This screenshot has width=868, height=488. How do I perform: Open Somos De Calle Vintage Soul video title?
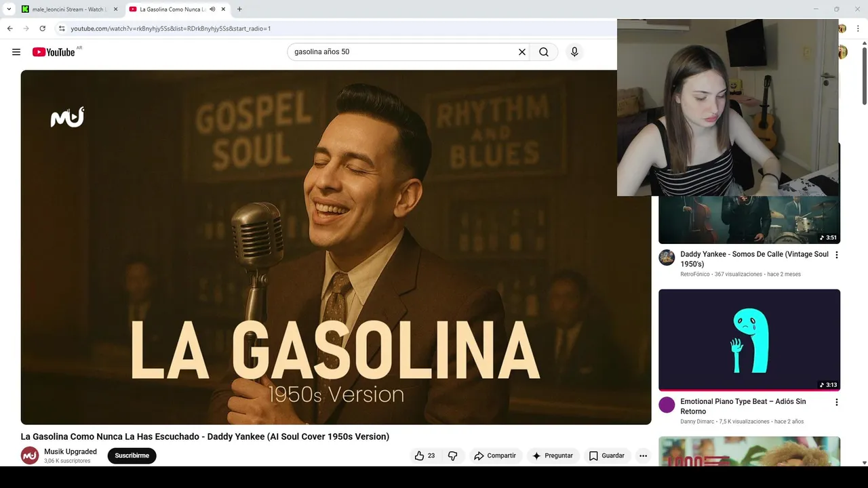click(x=754, y=259)
